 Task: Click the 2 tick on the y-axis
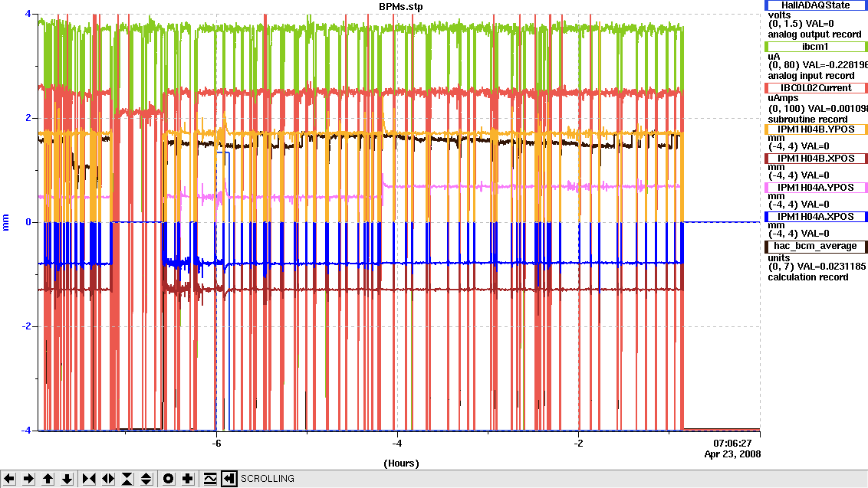[28, 118]
